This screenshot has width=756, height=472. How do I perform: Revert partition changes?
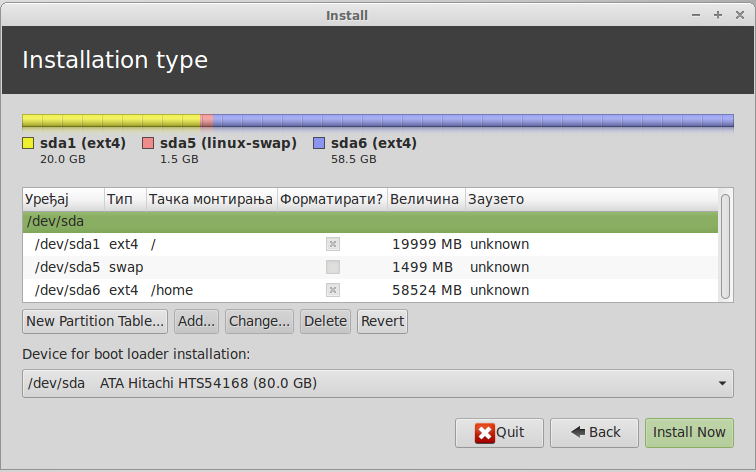click(382, 321)
